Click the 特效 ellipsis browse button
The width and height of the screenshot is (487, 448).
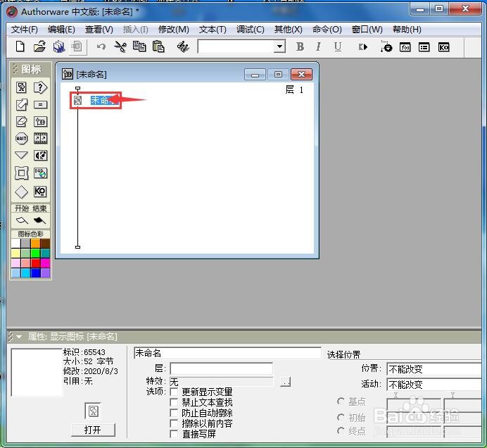286,382
